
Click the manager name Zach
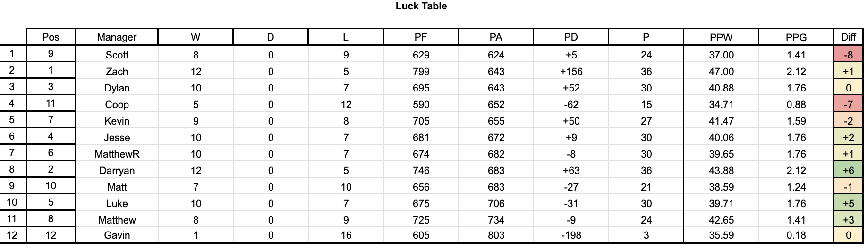[x=117, y=71]
